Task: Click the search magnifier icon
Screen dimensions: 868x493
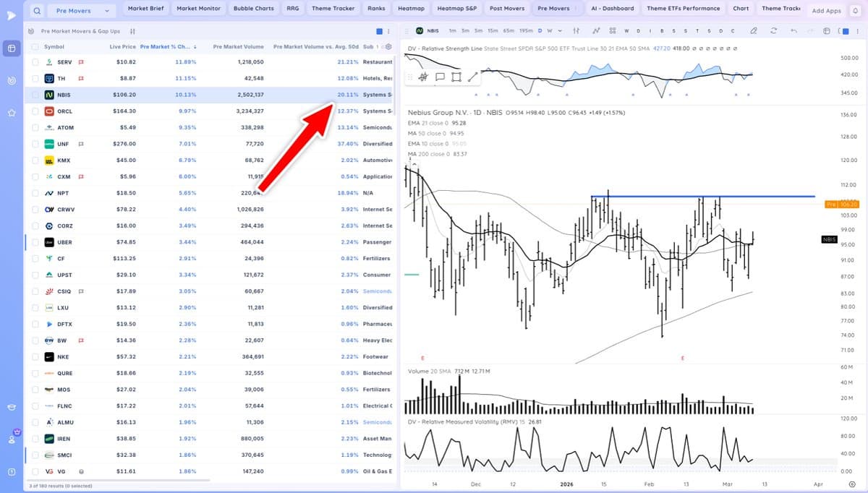Action: coord(38,11)
